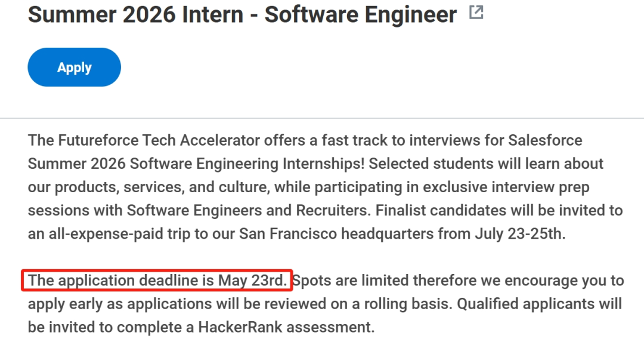Click the July 23-25th date text
The image size is (644, 345).
[521, 234]
